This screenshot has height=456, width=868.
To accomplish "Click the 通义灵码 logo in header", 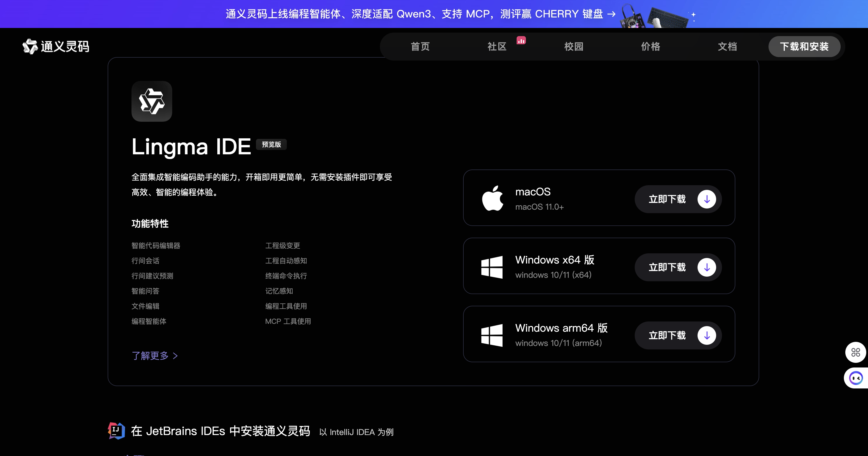I will [56, 47].
